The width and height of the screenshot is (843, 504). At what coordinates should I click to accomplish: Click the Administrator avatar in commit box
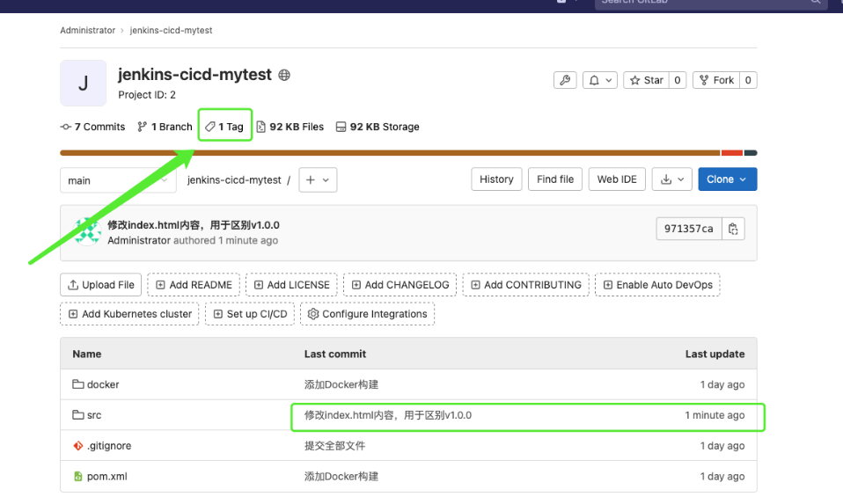pyautogui.click(x=88, y=232)
